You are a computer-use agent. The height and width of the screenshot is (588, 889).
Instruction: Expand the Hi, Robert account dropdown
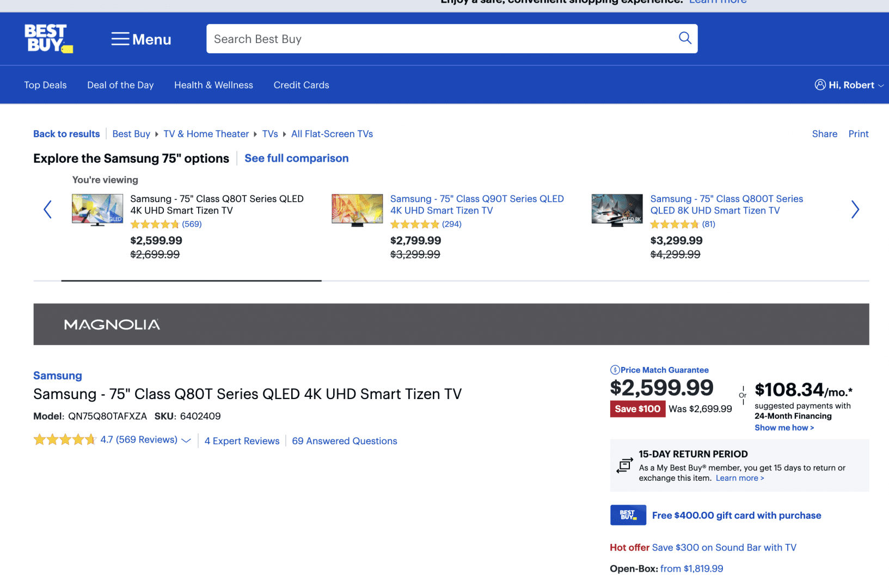881,85
